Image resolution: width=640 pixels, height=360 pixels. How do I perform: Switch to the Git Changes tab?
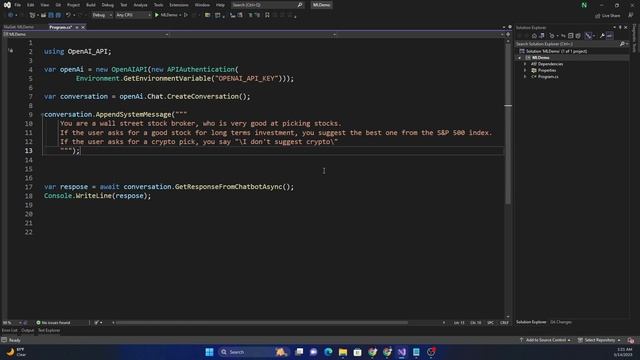click(561, 322)
